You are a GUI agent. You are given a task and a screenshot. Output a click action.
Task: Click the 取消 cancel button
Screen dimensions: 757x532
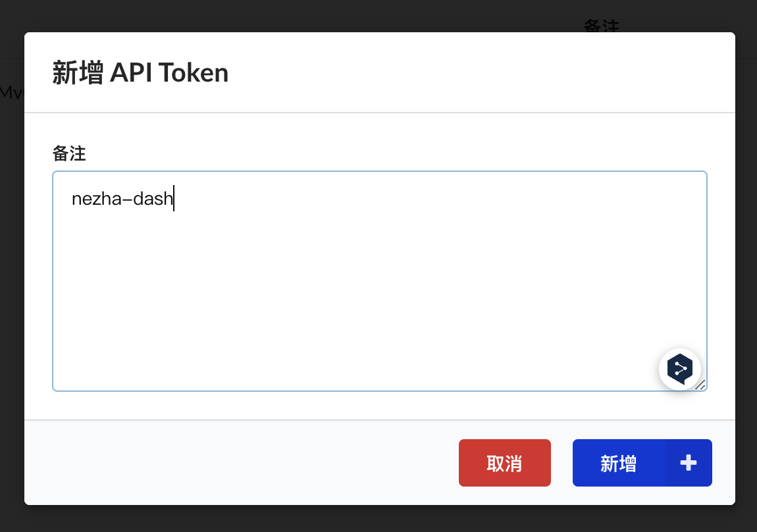[x=504, y=462]
